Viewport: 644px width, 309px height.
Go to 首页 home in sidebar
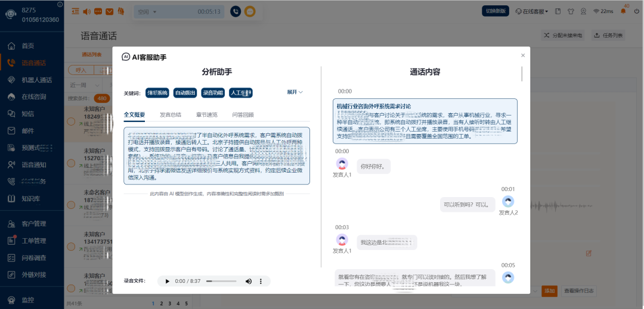point(28,46)
